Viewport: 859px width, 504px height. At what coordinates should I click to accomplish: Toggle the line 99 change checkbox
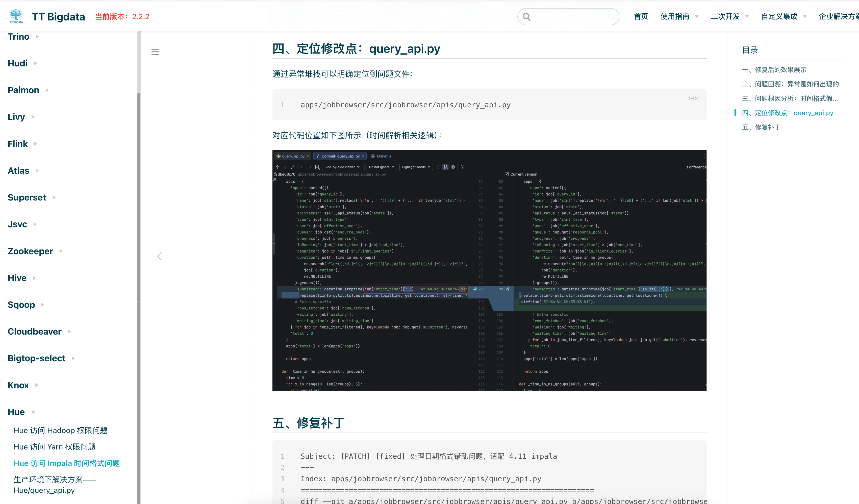(507, 289)
